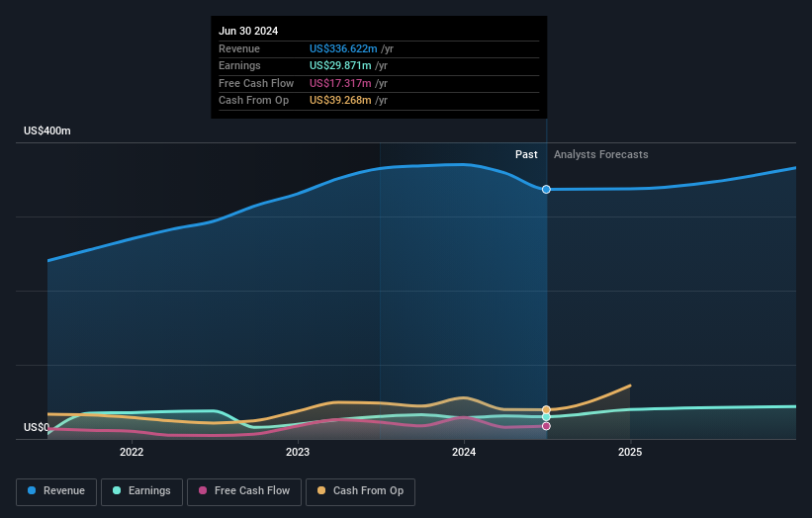This screenshot has height=518, width=812.
Task: Click the Cash From Op label in tooltip
Action: tap(254, 101)
